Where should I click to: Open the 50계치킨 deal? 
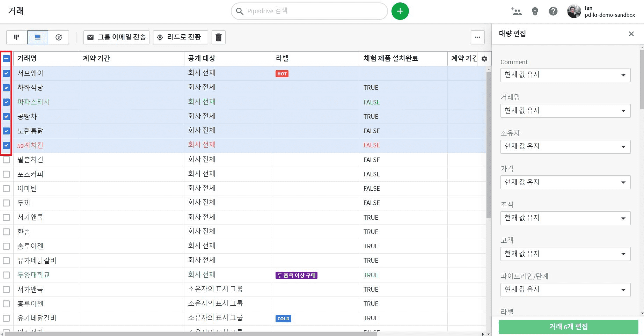point(30,145)
